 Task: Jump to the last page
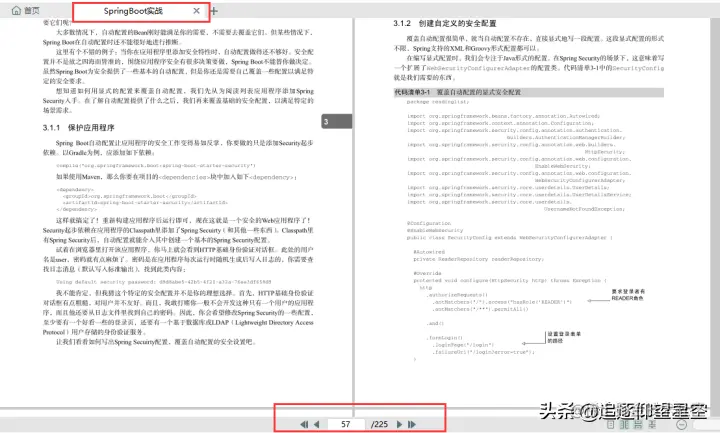[x=412, y=424]
